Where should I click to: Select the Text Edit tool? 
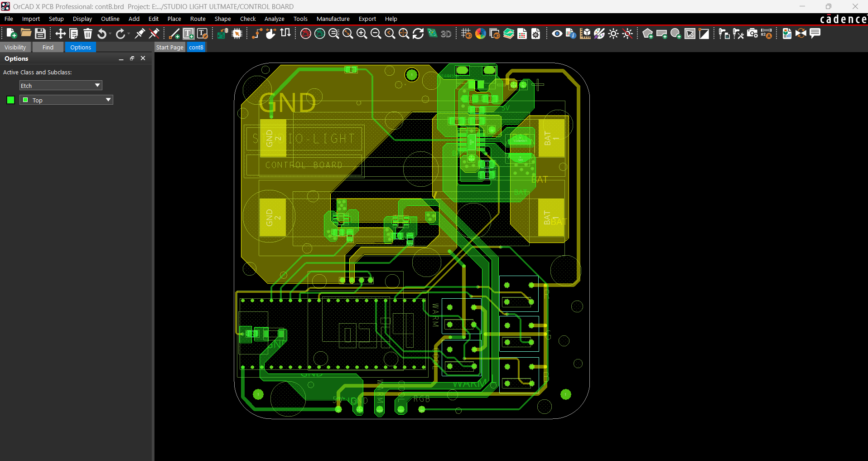[x=203, y=34]
